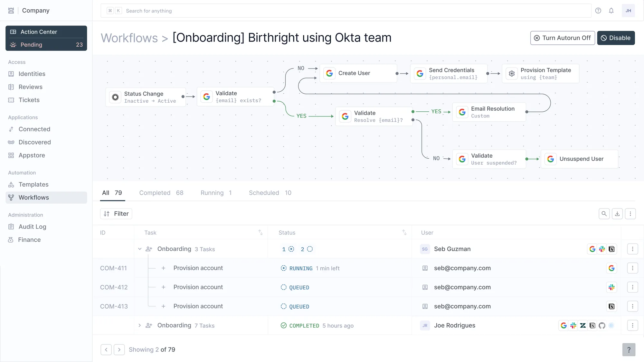Open Reviews in sidebar

tap(46, 87)
